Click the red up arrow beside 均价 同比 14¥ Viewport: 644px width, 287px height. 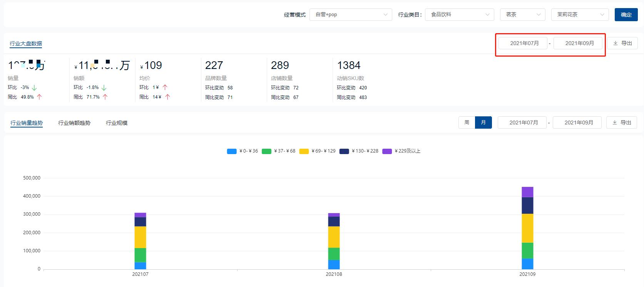point(167,97)
